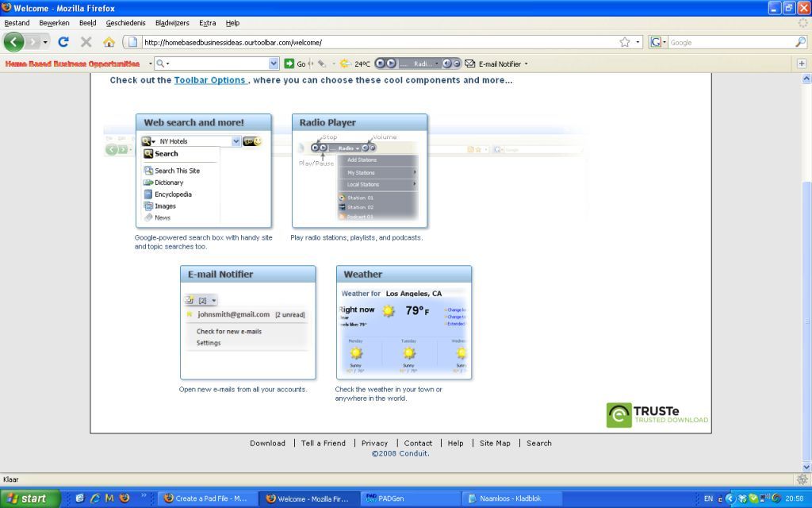Expand hidden quick launch icons chevron

(144, 495)
